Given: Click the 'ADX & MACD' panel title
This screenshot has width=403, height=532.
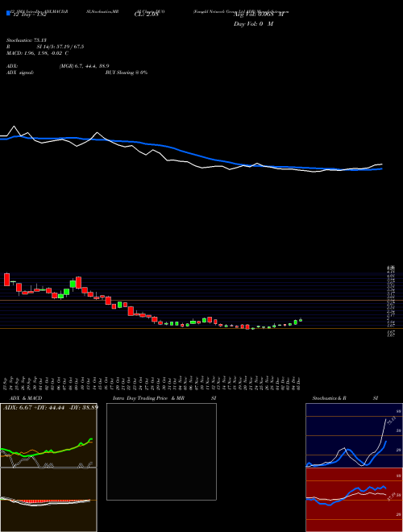Looking at the screenshot, I should pos(26,398).
